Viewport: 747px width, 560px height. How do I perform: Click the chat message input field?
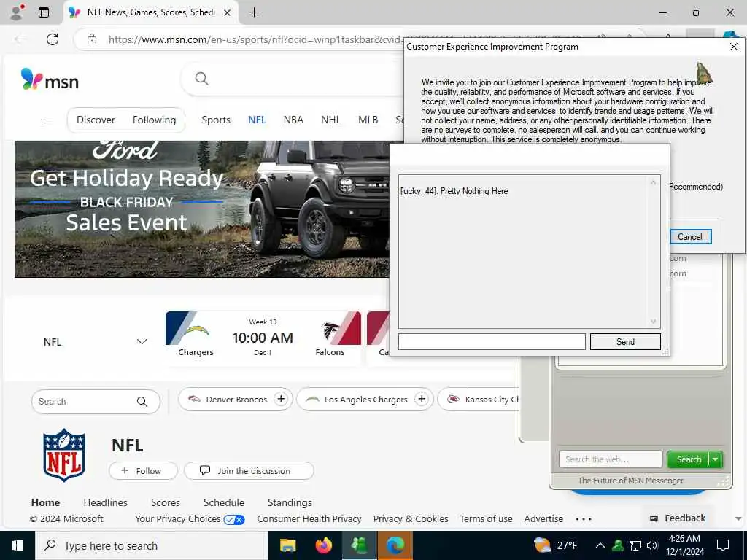[492, 341]
